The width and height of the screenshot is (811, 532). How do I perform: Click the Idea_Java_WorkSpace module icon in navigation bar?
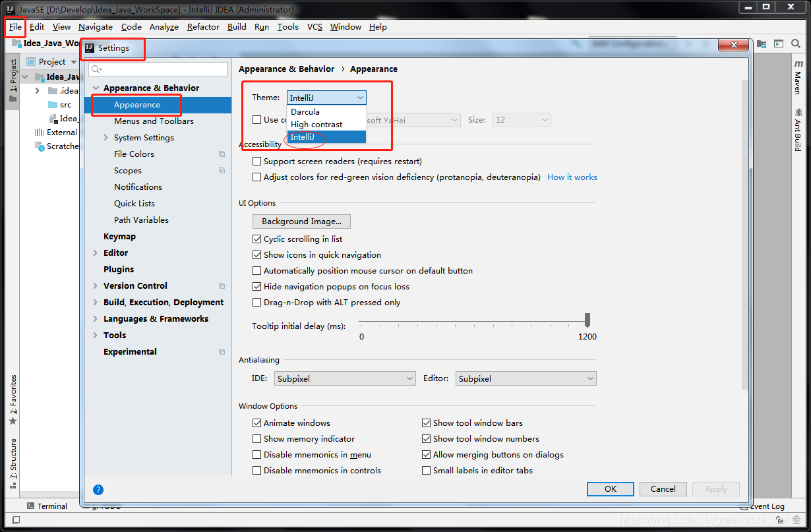point(16,44)
